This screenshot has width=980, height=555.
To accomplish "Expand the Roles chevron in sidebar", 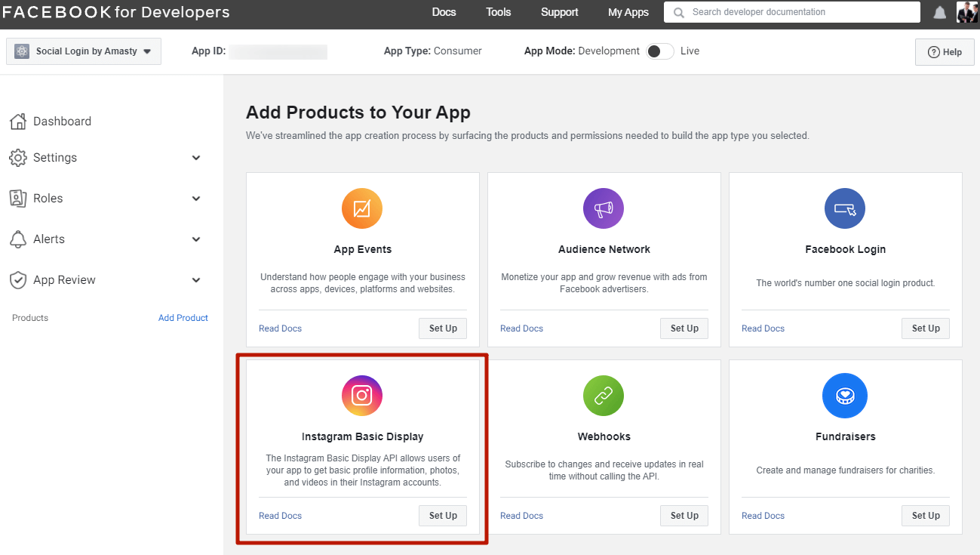I will click(196, 199).
